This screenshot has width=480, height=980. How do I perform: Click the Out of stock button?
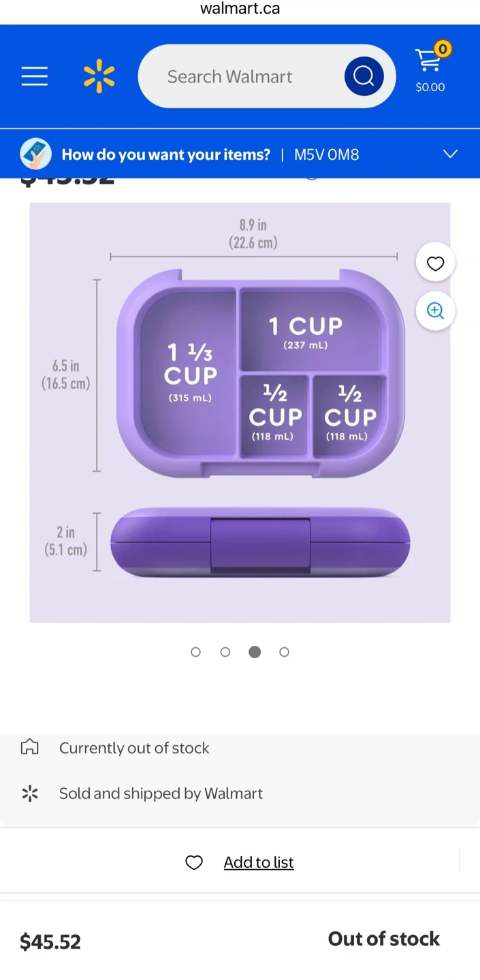point(383,939)
